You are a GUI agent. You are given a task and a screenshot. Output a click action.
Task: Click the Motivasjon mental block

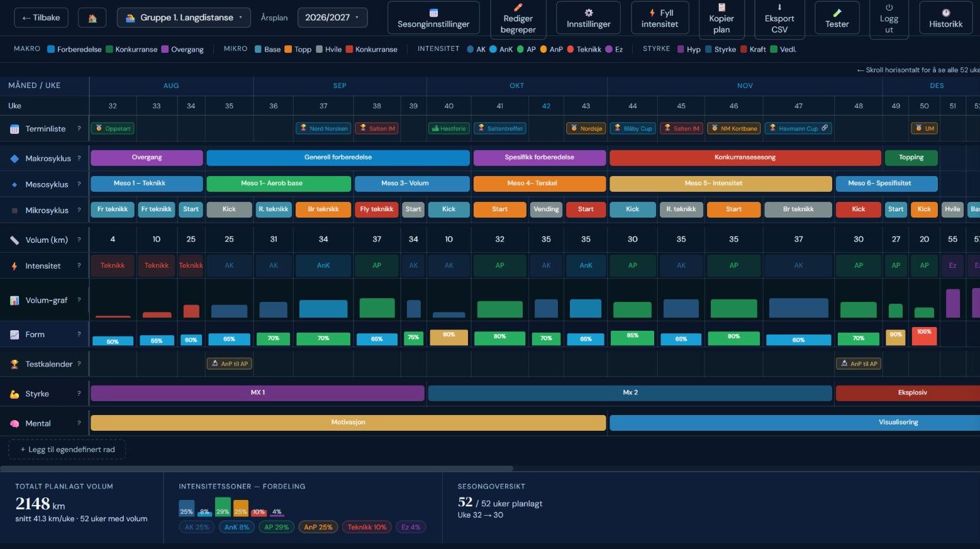point(348,423)
